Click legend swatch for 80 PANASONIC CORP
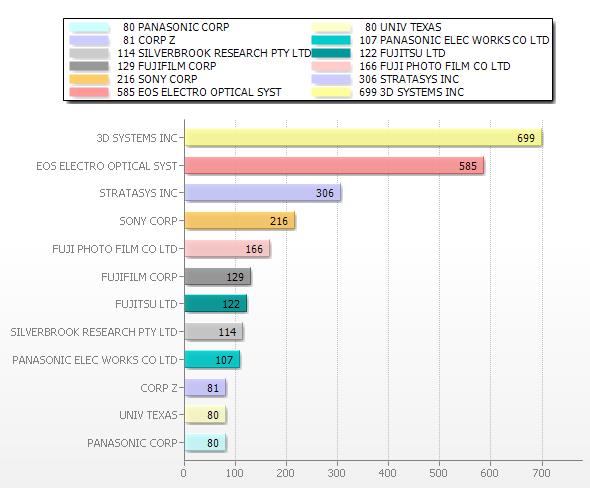This screenshot has height=488, width=590. click(89, 27)
